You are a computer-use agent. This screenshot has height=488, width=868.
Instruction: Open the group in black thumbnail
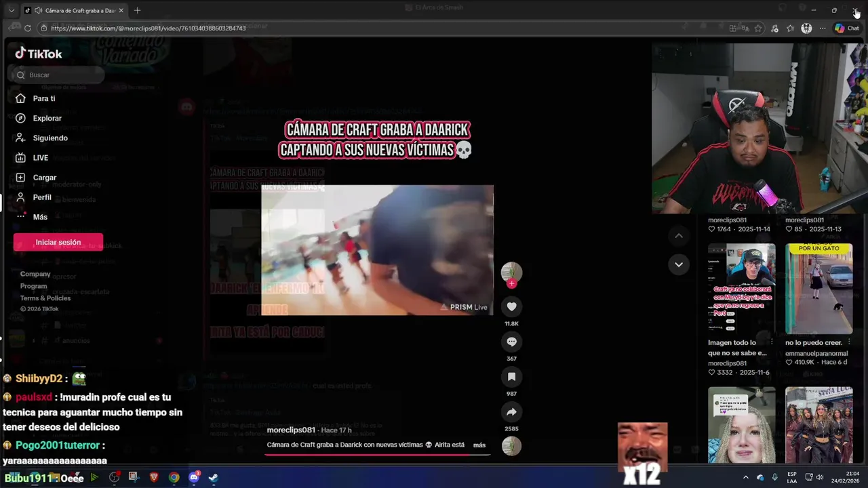coord(818,425)
